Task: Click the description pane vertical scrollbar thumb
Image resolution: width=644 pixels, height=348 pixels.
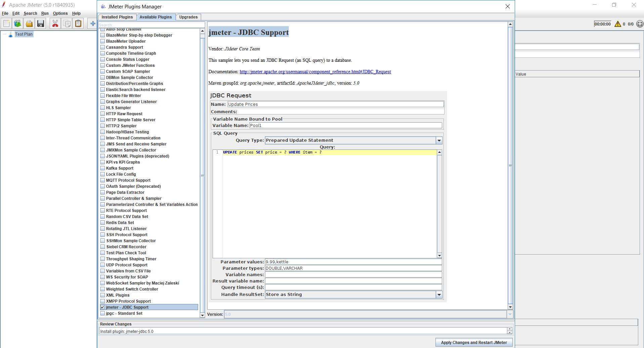Action: click(x=510, y=165)
